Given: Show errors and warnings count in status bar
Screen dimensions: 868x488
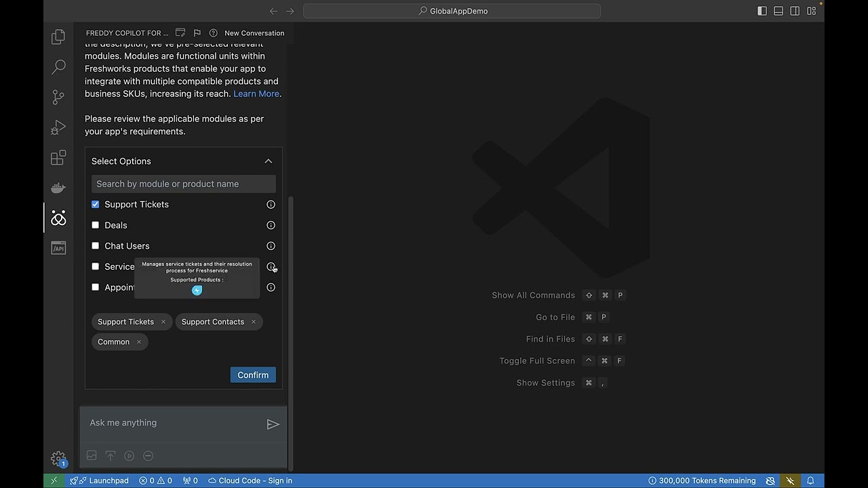Looking at the screenshot, I should pyautogui.click(x=155, y=481).
